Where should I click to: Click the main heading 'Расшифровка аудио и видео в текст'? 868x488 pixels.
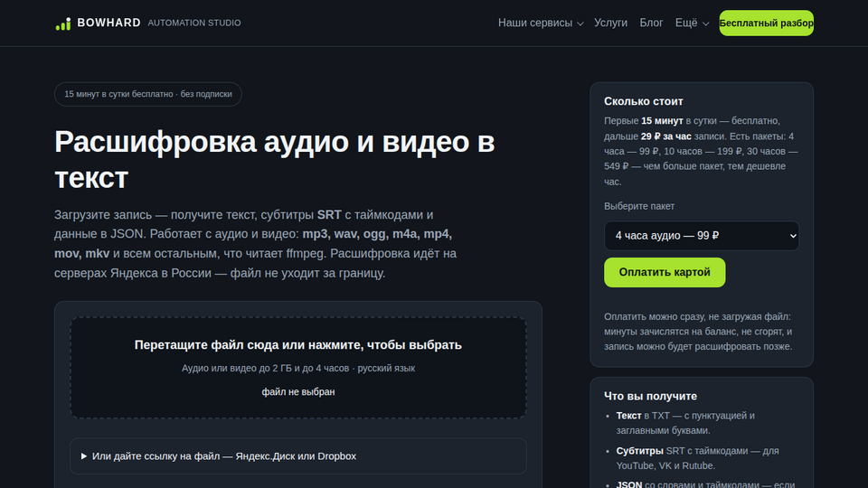point(275,159)
